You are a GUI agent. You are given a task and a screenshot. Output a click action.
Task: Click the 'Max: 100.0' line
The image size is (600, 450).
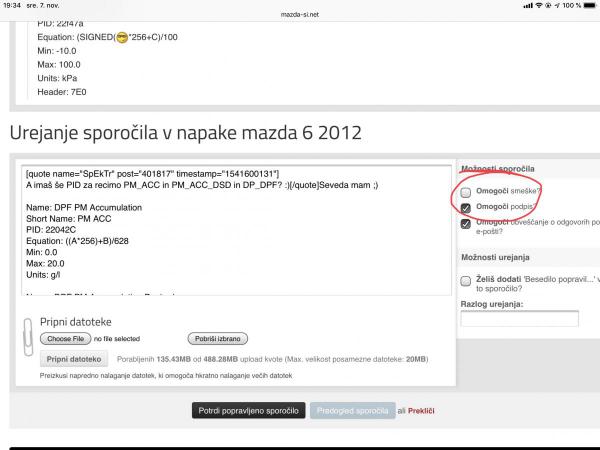pyautogui.click(x=59, y=64)
